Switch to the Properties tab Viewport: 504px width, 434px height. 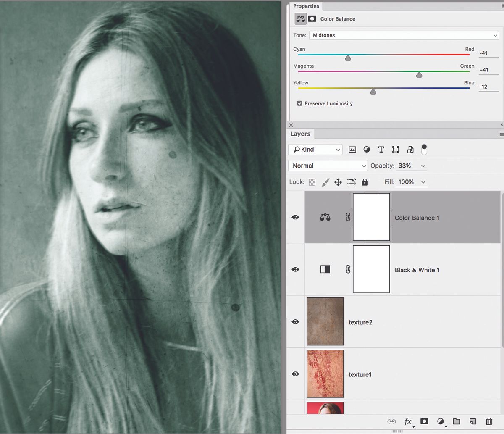click(x=306, y=6)
